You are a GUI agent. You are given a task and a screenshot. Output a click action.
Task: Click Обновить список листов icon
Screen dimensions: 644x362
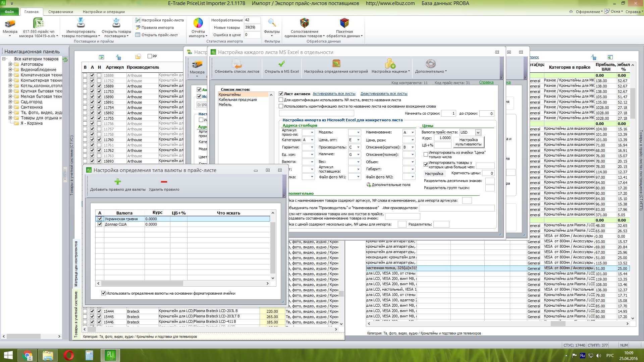pos(237,64)
